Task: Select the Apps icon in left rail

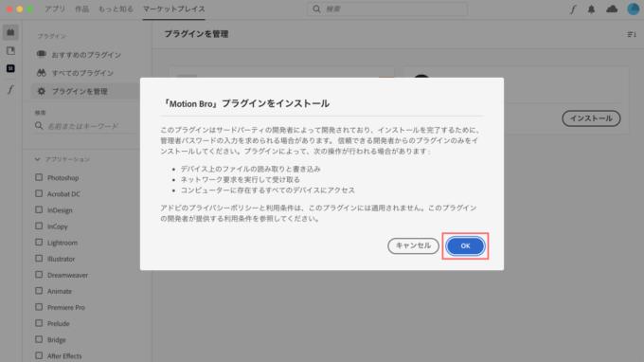Action: pos(10,32)
